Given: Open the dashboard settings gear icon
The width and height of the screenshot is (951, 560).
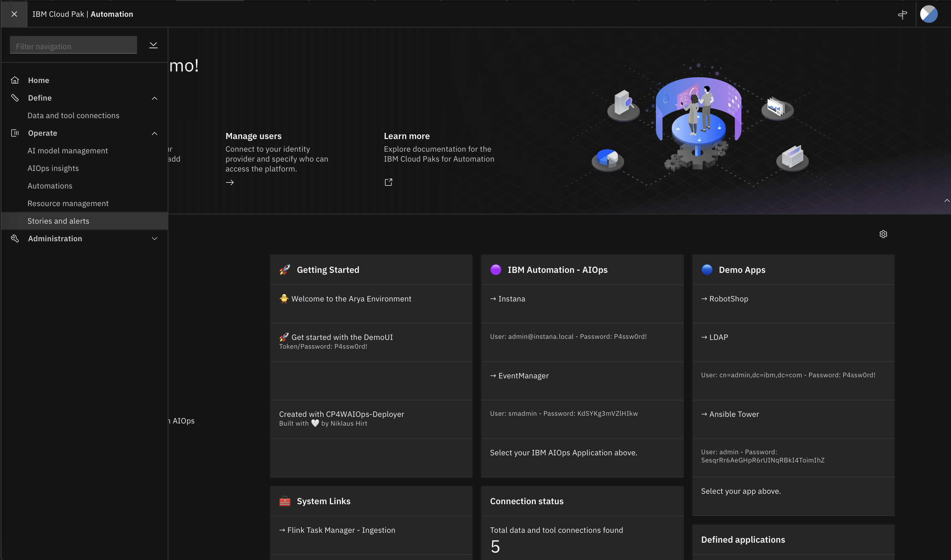Looking at the screenshot, I should point(883,234).
